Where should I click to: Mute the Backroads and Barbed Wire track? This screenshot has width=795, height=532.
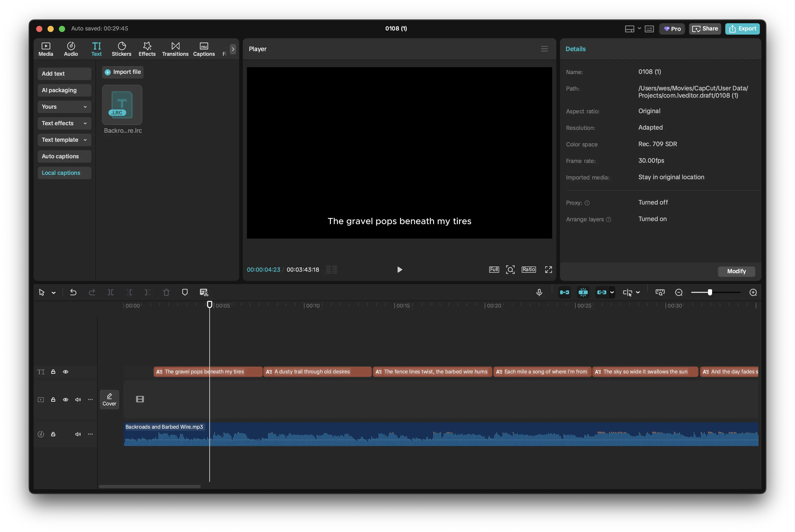tap(78, 434)
